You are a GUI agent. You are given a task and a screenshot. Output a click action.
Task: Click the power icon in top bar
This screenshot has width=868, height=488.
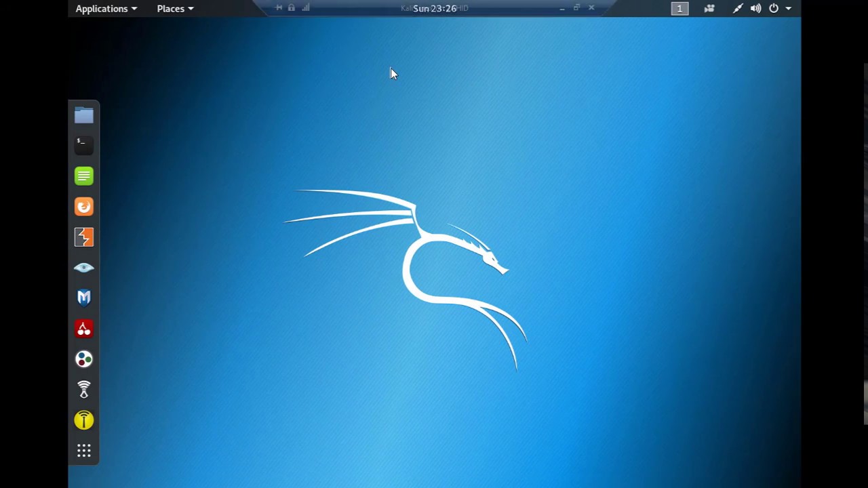pyautogui.click(x=774, y=8)
